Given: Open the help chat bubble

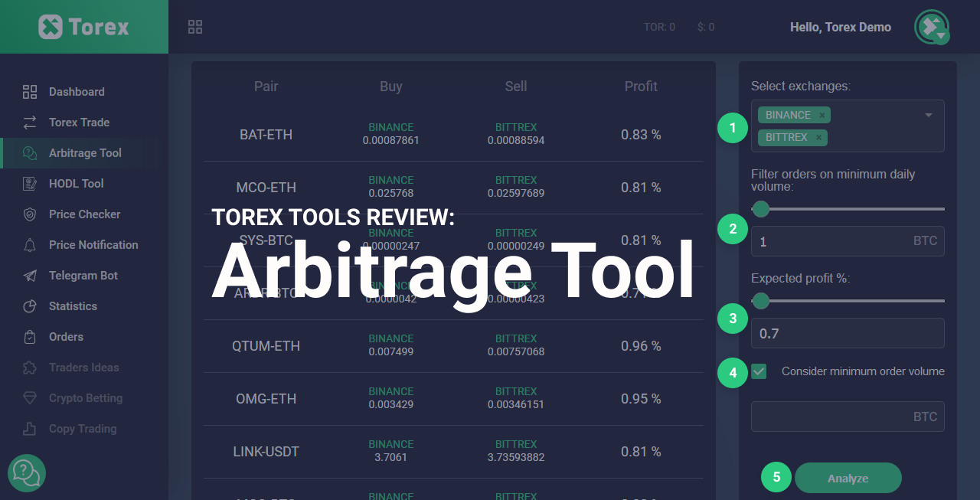Looking at the screenshot, I should (26, 473).
